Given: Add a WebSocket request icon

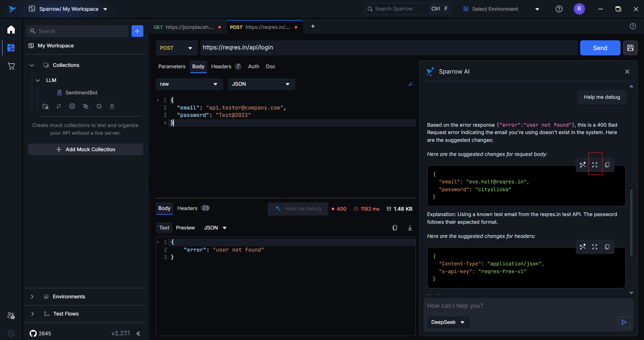Looking at the screenshot, I should [86, 106].
